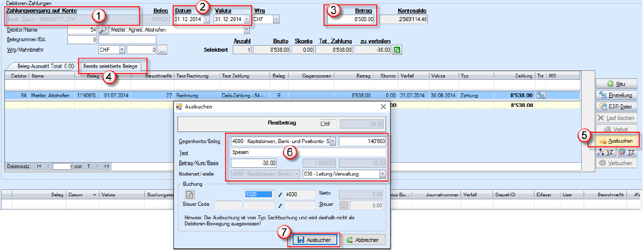Click the VZ button
This screenshot has height=252, width=644.
pyautogui.click(x=605, y=152)
